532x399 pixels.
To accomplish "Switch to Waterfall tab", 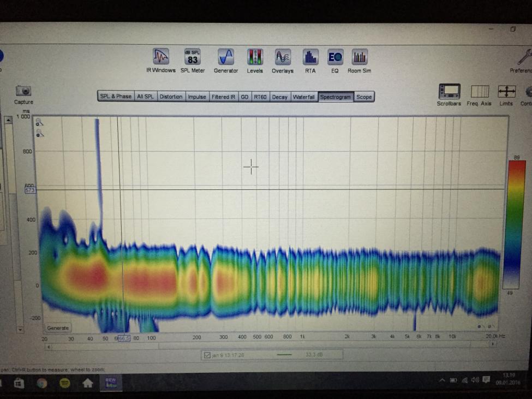I will pyautogui.click(x=304, y=97).
